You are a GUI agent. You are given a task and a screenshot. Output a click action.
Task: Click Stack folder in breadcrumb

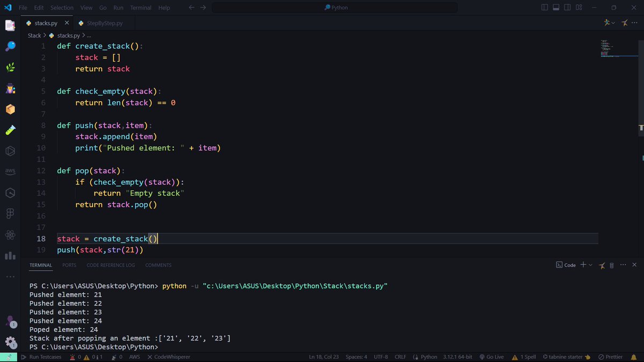[x=34, y=35]
